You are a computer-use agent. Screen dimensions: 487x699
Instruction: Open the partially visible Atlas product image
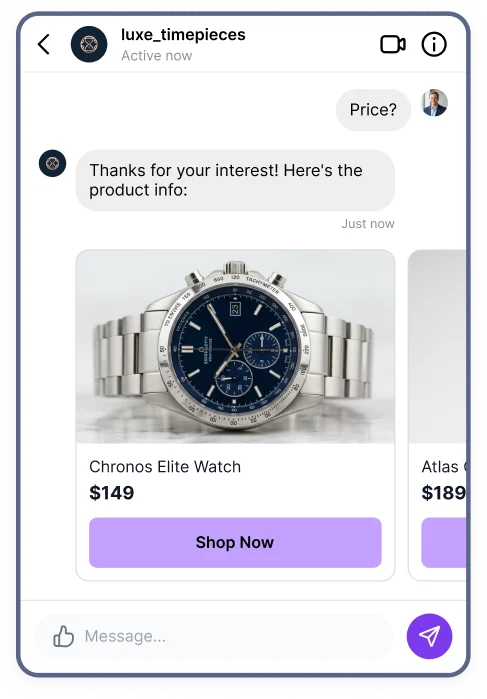437,347
